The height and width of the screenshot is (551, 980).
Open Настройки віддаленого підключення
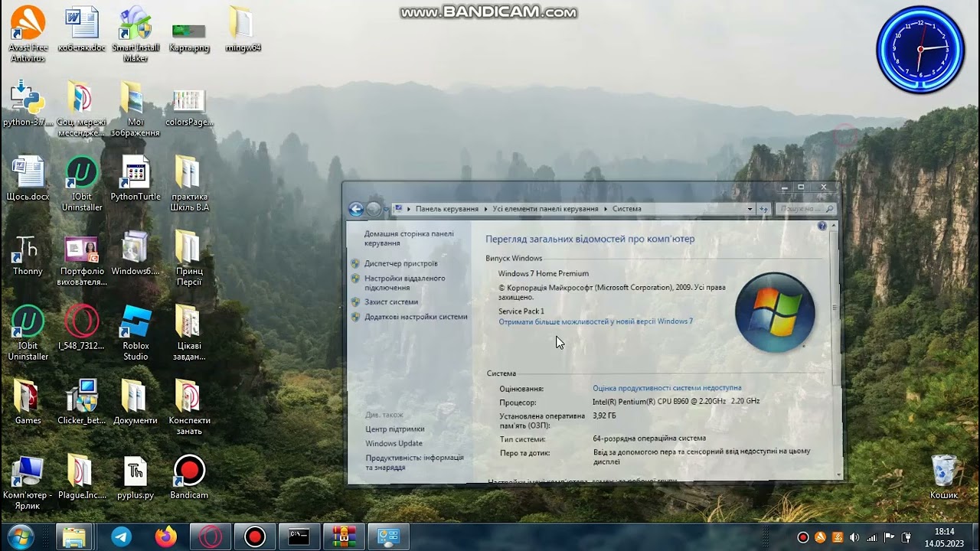point(404,283)
